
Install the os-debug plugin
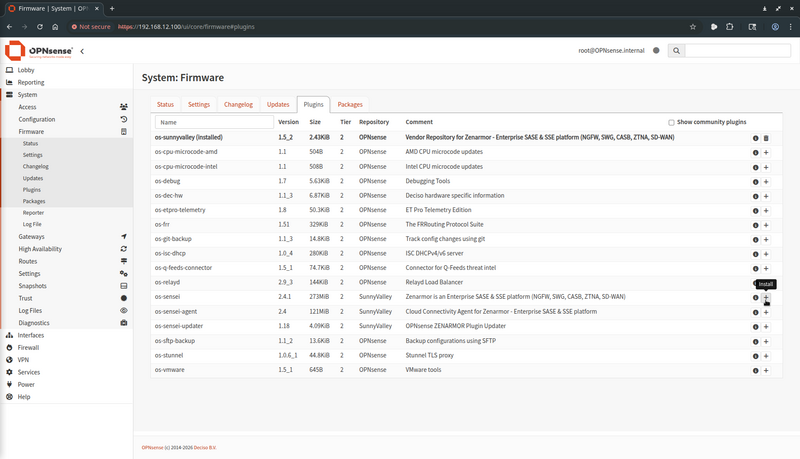[x=766, y=182]
